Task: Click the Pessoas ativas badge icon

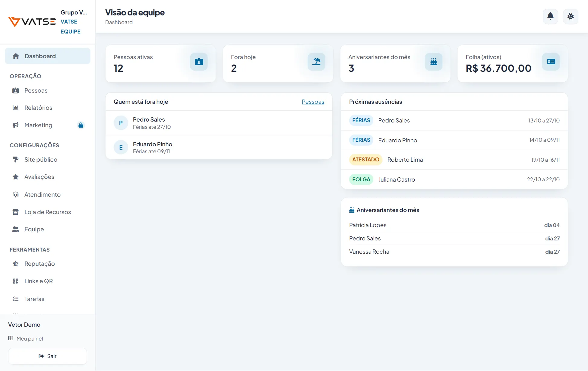Action: 199,62
